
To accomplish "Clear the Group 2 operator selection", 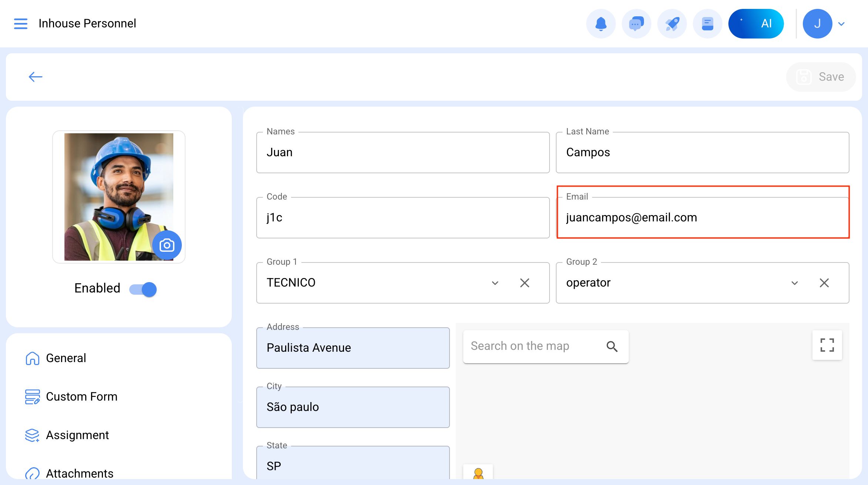I will (x=824, y=283).
